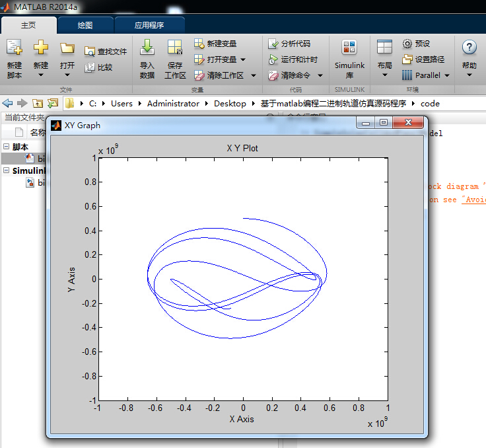Expand the 清除命令 dropdown arrow

click(x=320, y=75)
